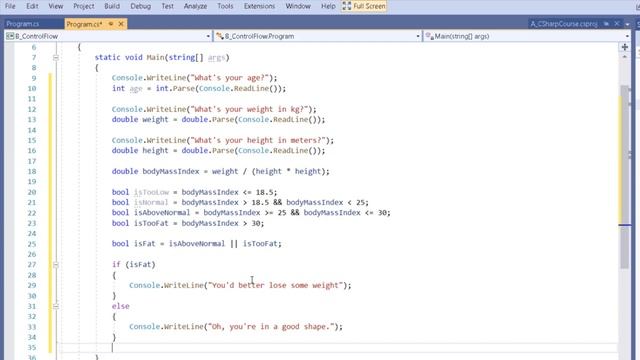Open the View menu
Viewport: 640px width, 360px height.
56,6
